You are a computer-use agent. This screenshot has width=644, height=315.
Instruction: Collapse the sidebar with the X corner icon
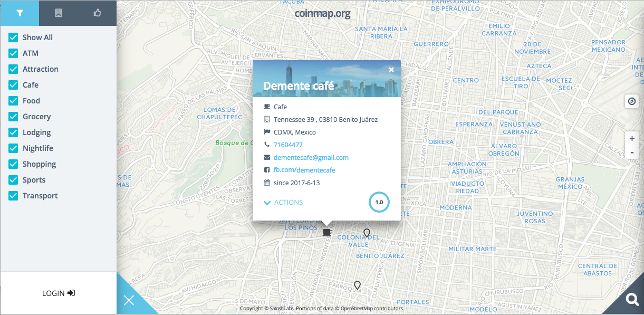click(129, 300)
